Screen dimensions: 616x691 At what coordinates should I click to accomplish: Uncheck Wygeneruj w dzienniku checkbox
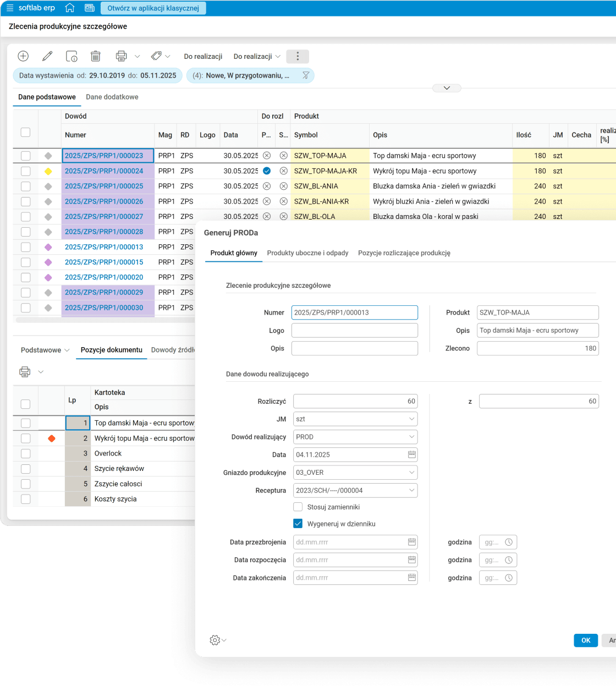298,524
